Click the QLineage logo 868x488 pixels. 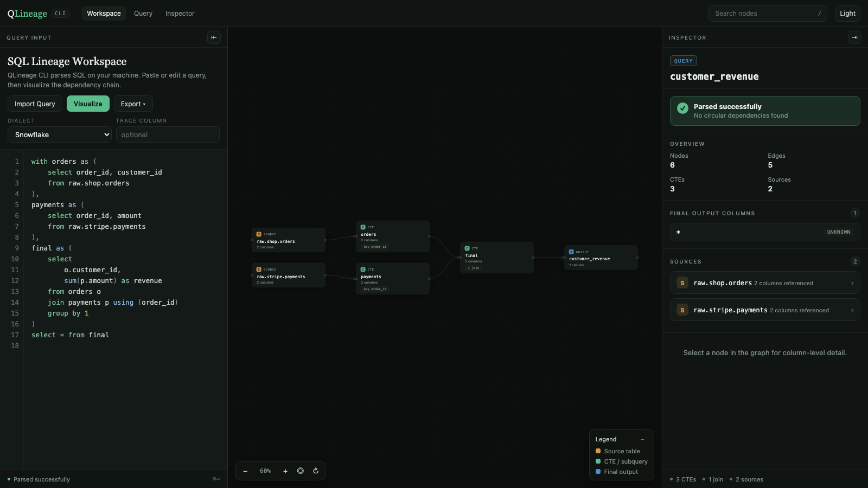coord(27,14)
